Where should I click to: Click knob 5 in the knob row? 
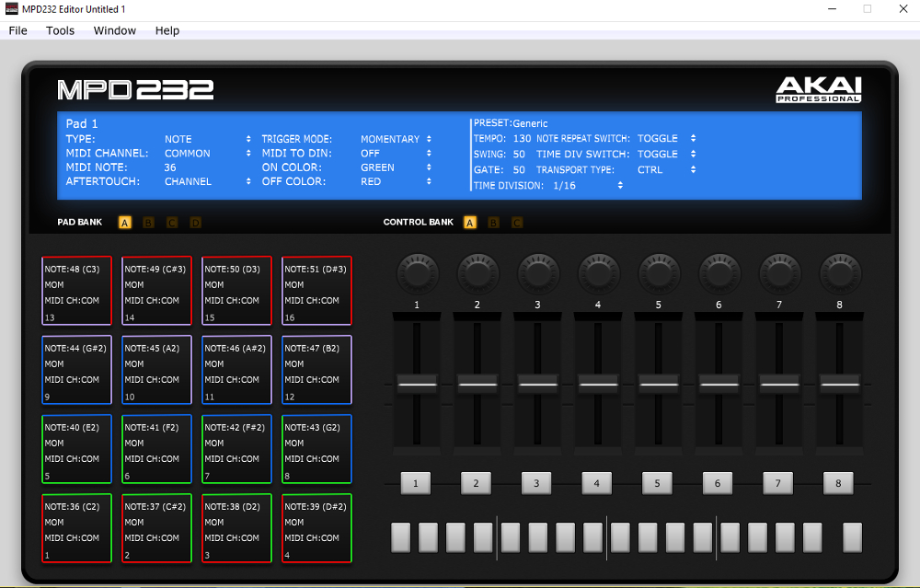pyautogui.click(x=658, y=272)
